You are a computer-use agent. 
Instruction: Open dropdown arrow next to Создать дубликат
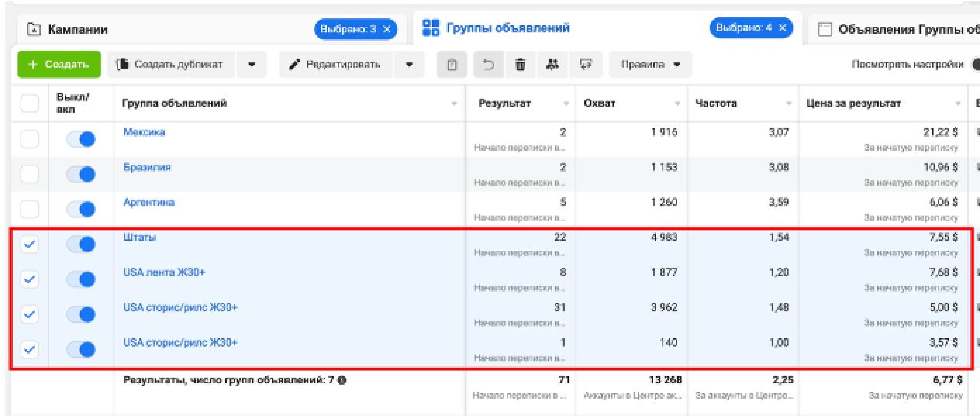click(251, 64)
